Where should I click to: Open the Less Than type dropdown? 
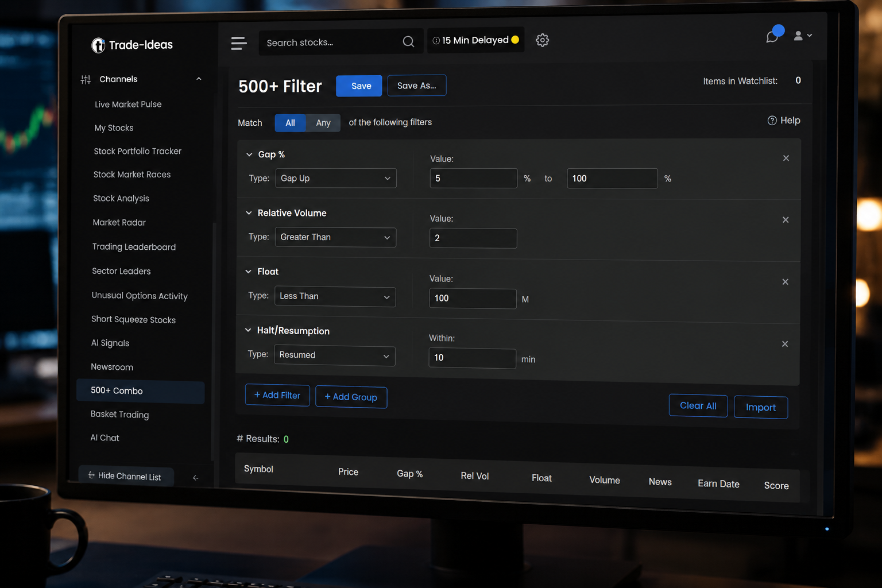tap(335, 297)
